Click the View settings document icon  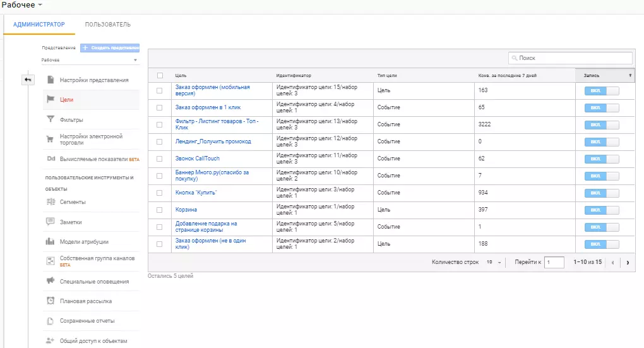point(51,80)
